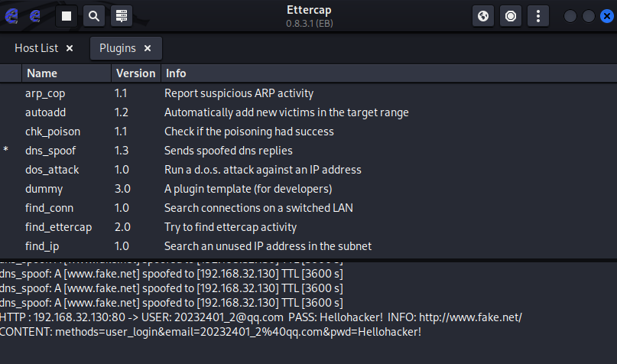Select the dos_attack plugin row
Screen dimensions: 617x364
(x=52, y=170)
